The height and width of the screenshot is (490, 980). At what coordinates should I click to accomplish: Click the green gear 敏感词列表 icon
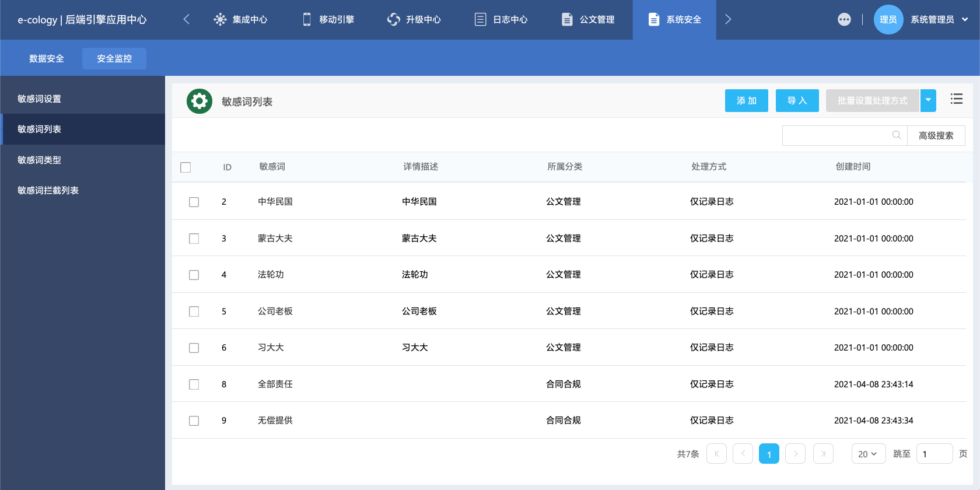pos(199,101)
